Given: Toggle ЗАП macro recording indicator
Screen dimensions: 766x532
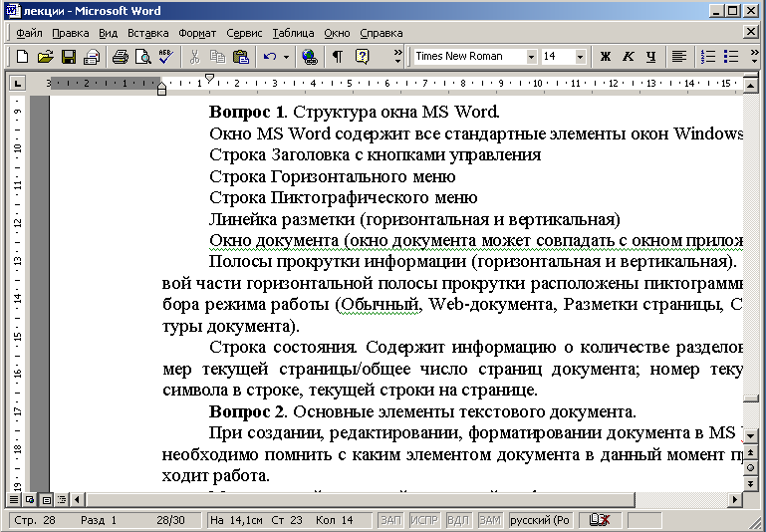Looking at the screenshot, I should (x=391, y=521).
